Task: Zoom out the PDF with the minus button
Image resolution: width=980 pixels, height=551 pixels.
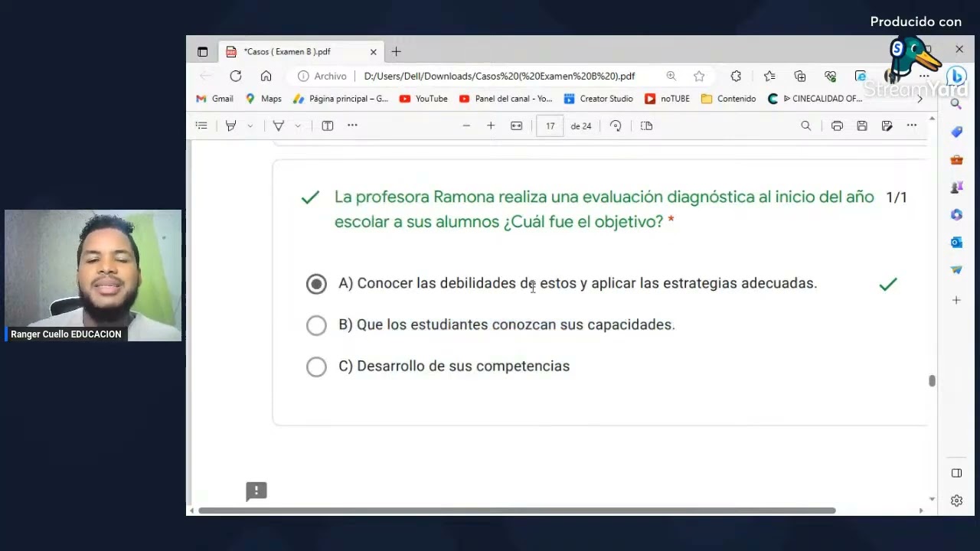Action: (466, 126)
